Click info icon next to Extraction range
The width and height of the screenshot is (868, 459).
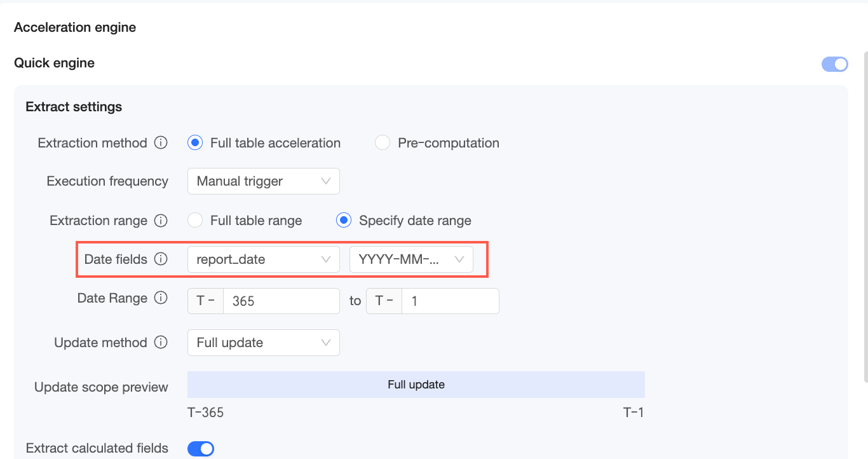coord(161,221)
